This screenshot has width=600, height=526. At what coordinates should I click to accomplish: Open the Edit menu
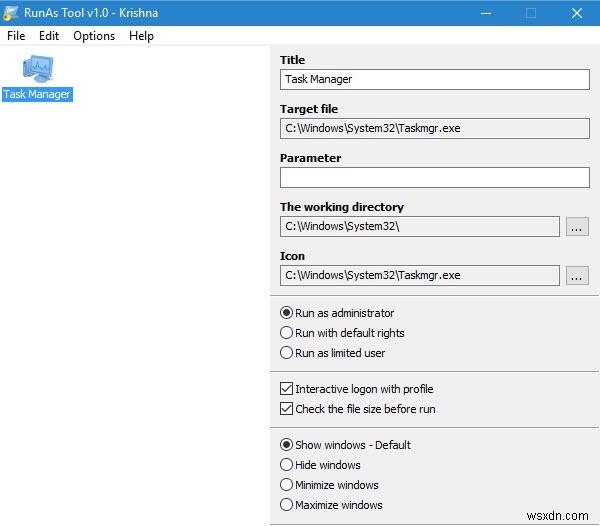pyautogui.click(x=49, y=36)
